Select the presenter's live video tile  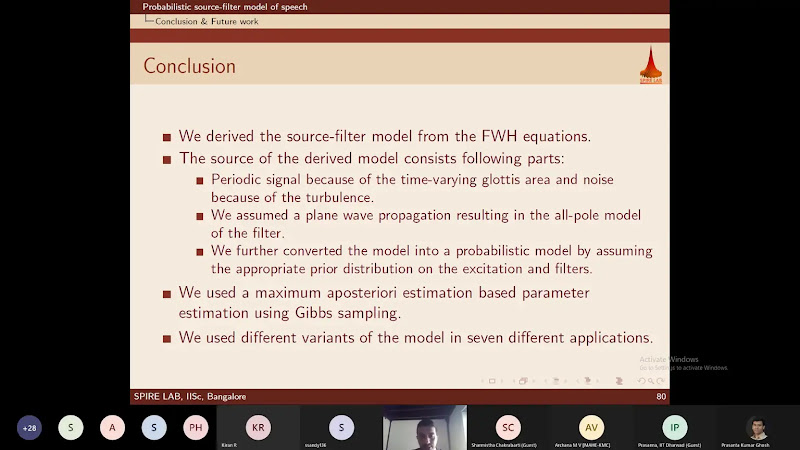[424, 428]
